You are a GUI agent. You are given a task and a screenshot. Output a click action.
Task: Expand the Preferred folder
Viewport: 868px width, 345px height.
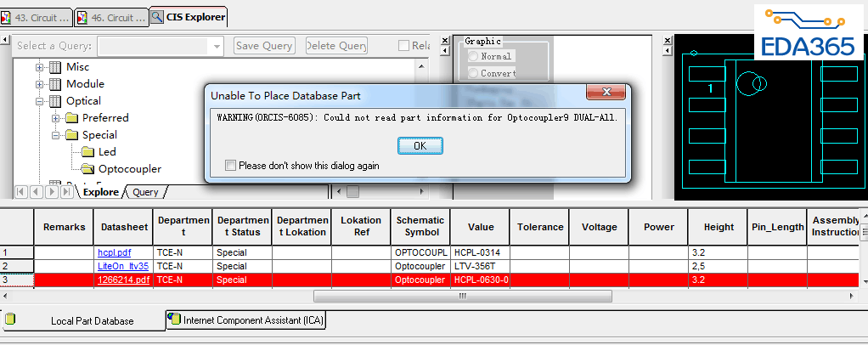pyautogui.click(x=55, y=118)
